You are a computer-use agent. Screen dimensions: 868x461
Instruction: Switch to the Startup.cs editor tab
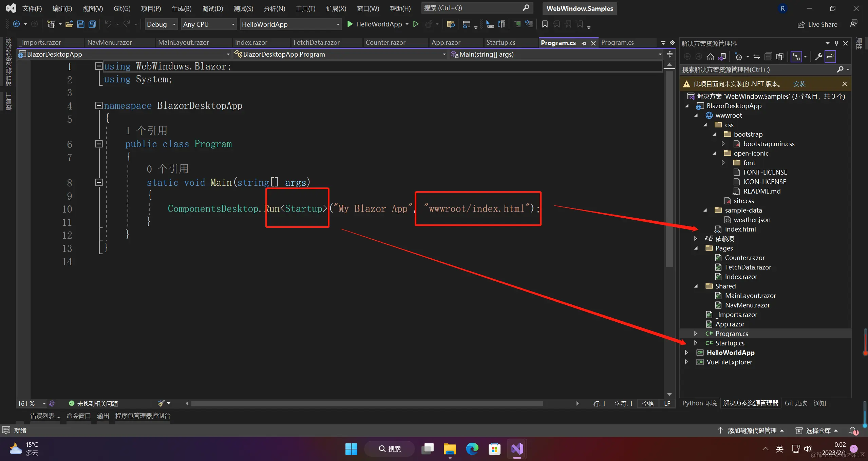click(x=501, y=42)
